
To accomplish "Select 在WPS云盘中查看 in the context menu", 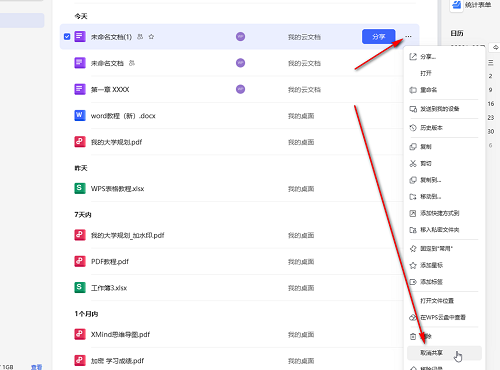I will point(444,317).
